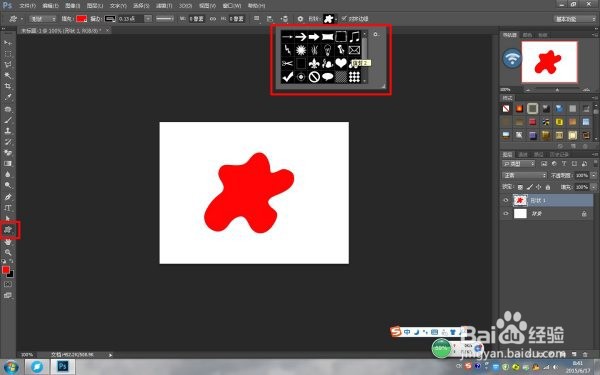This screenshot has height=375, width=600.
Task: Toggle lock image pixels brush icon
Action: tap(530, 187)
